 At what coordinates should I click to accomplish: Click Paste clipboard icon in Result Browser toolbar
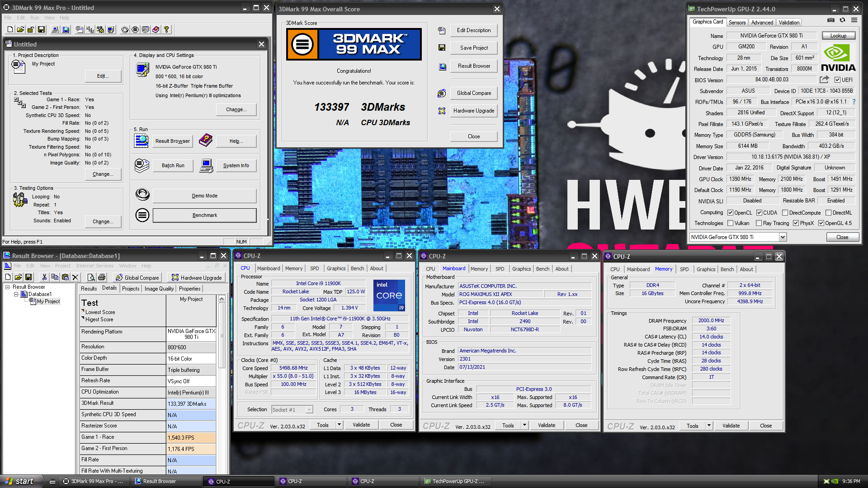65,277
